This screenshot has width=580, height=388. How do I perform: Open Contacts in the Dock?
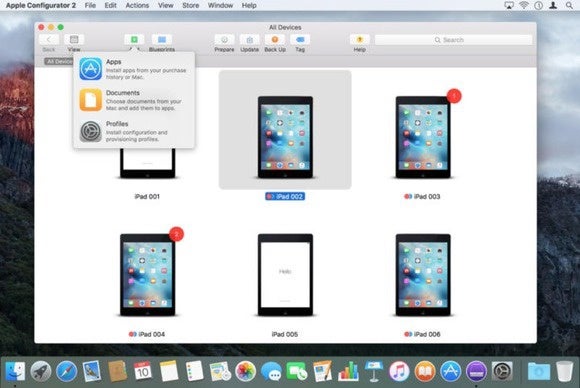(x=117, y=371)
